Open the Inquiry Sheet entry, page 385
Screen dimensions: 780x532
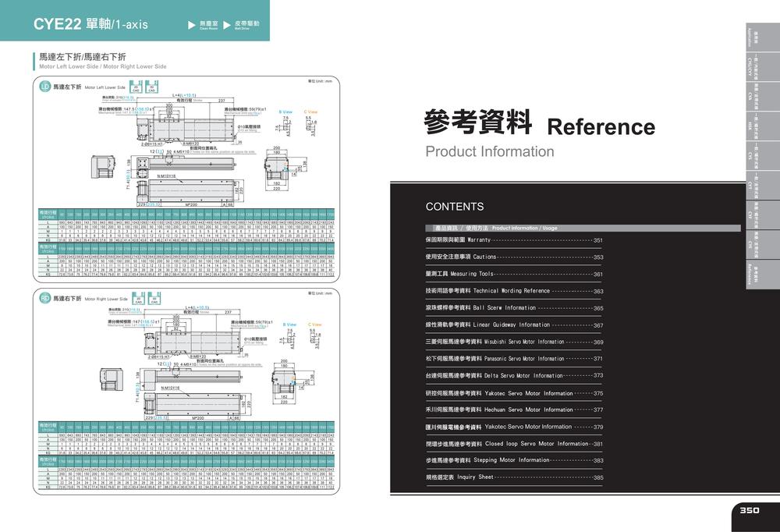[x=514, y=477]
